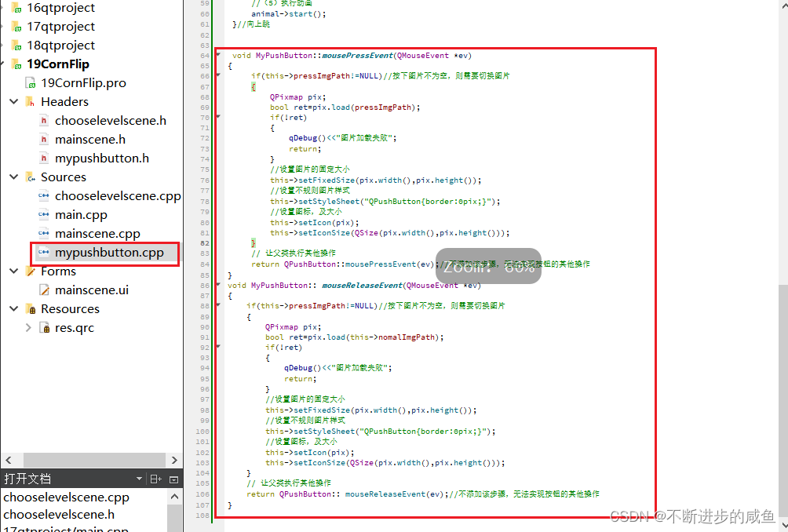Select the Resources folder label
Viewport: 788px width, 532px height.
pyautogui.click(x=71, y=309)
